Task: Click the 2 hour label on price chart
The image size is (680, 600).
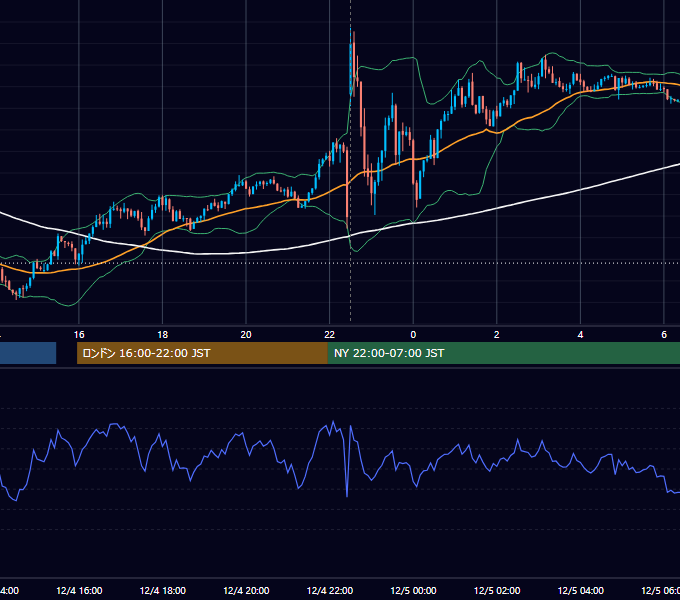Action: pyautogui.click(x=497, y=335)
